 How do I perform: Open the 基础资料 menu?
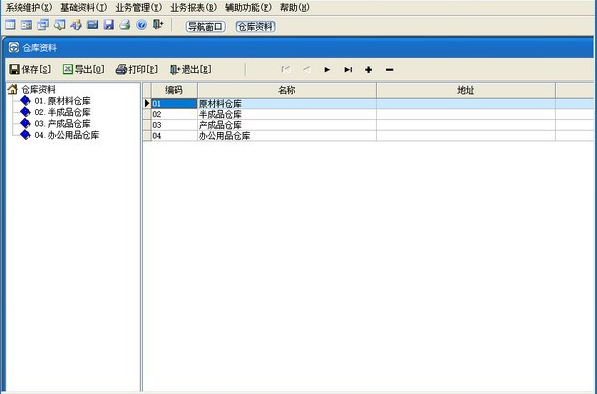coord(84,8)
